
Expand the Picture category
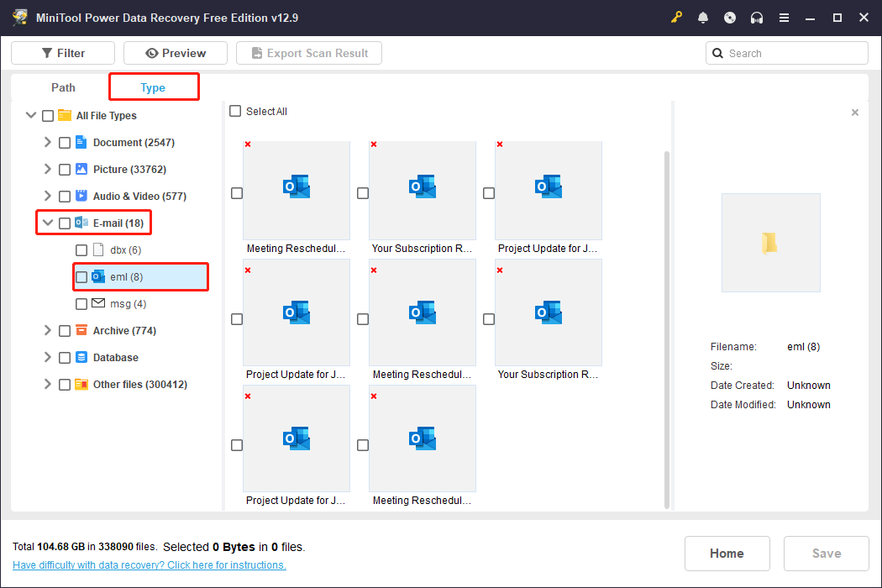tap(48, 169)
